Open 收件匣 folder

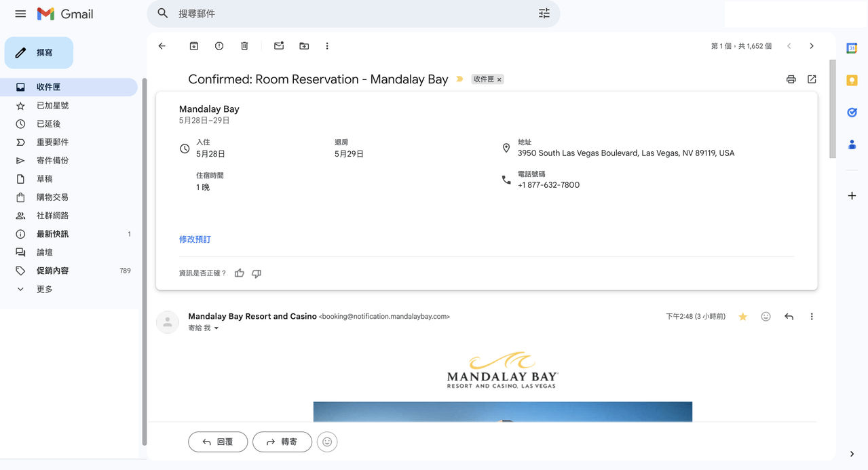tap(69, 87)
